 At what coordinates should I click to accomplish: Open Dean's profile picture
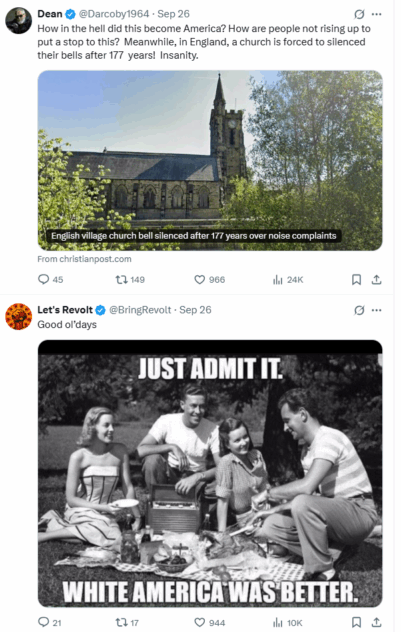tap(19, 20)
